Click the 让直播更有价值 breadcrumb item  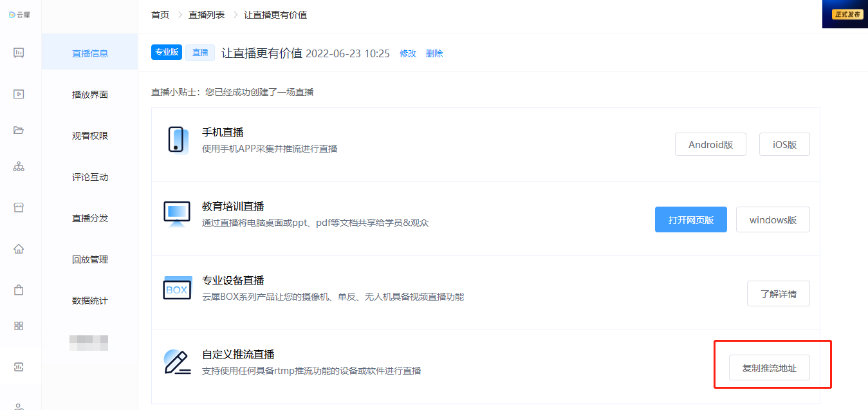[275, 15]
